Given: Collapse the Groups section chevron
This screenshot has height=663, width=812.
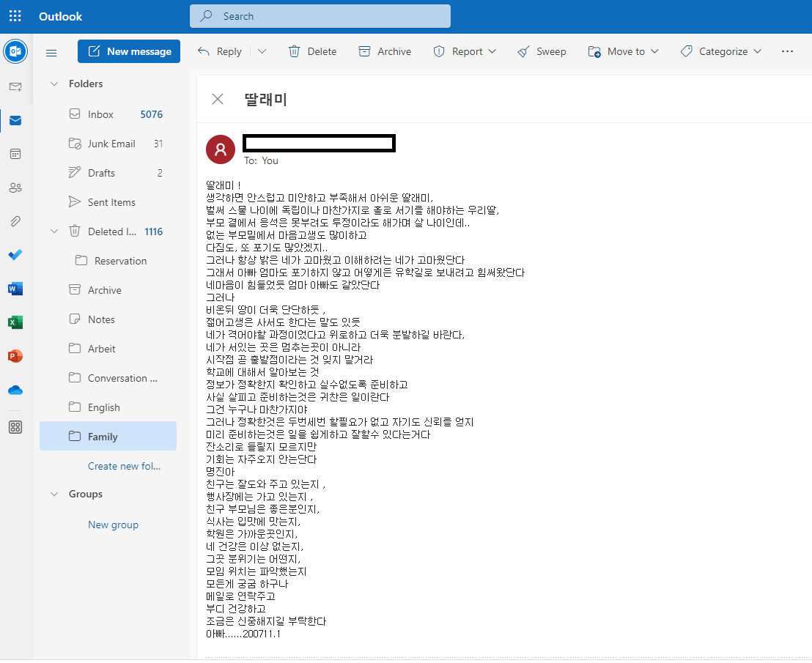Looking at the screenshot, I should (53, 495).
